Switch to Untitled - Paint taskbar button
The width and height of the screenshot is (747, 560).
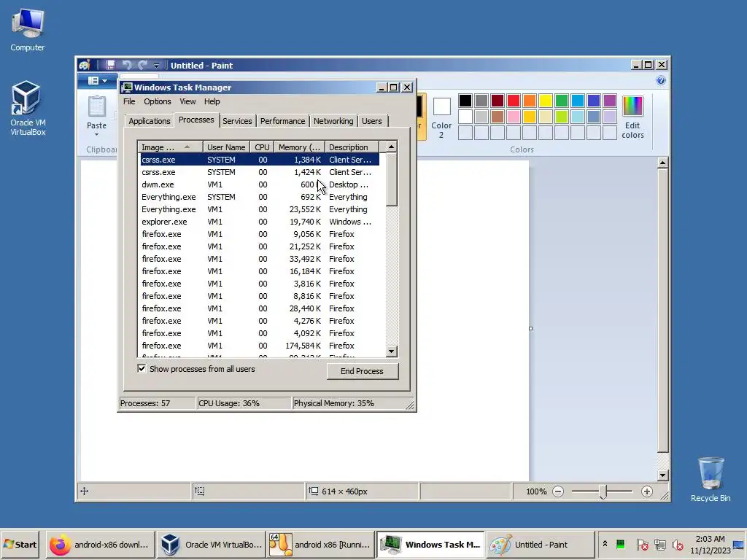(x=541, y=544)
